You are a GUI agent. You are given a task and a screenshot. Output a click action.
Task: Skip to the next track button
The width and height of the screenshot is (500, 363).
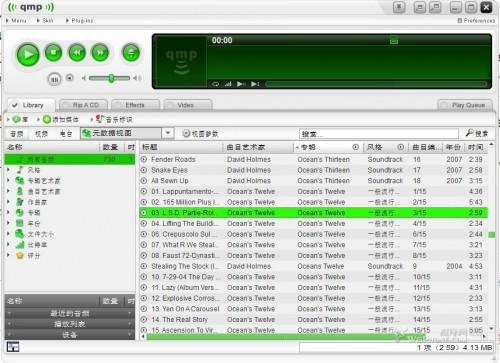click(100, 53)
